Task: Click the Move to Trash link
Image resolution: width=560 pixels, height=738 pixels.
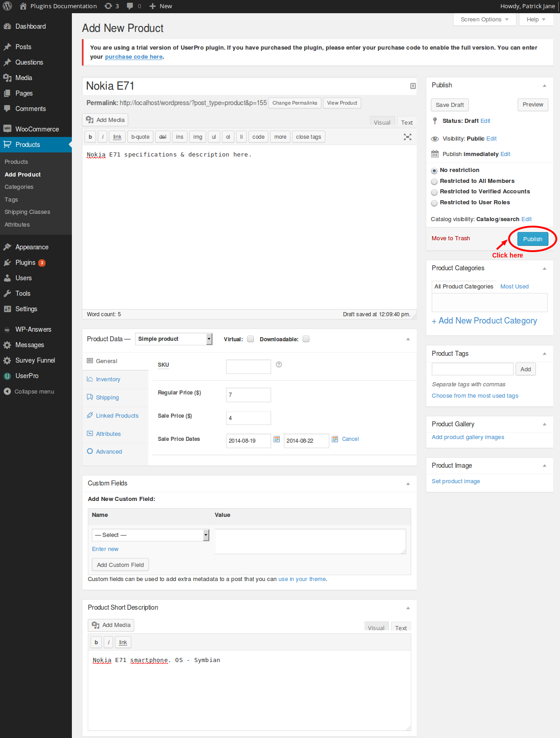Action: pyautogui.click(x=451, y=238)
